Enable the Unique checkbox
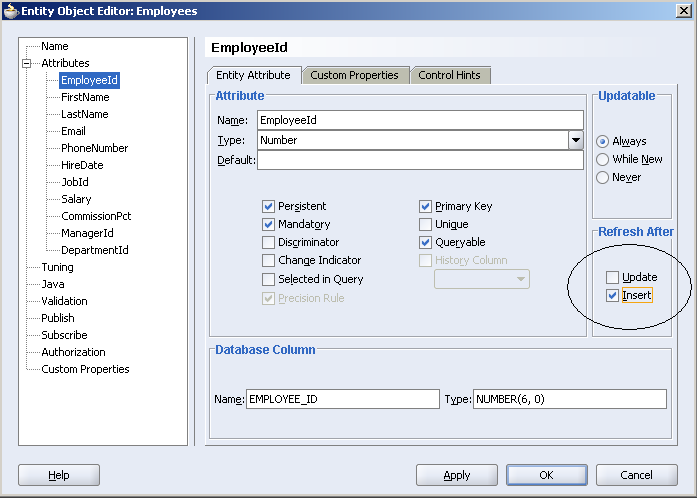The height and width of the screenshot is (498, 697). pos(426,225)
